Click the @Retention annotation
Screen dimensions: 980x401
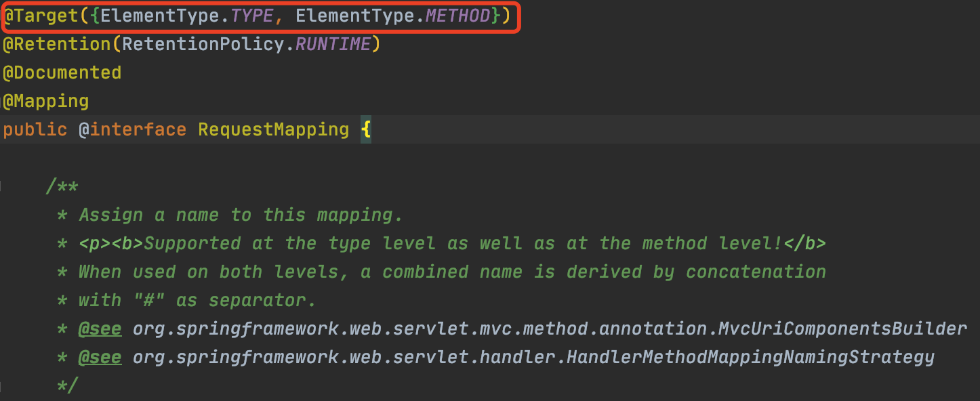coord(56,44)
